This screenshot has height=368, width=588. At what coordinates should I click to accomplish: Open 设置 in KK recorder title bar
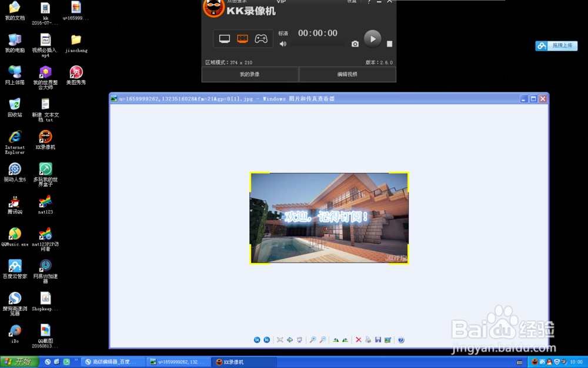[x=352, y=2]
